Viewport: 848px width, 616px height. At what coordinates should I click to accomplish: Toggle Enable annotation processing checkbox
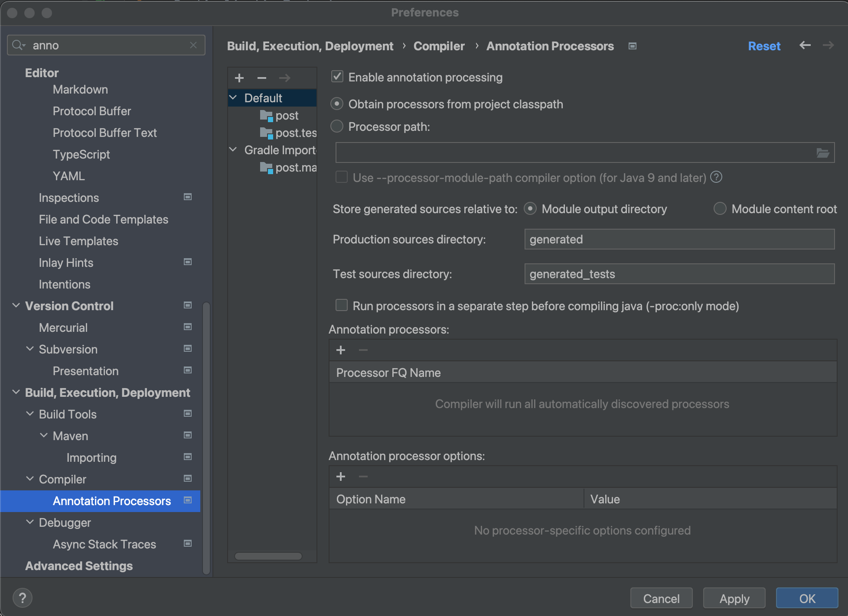pos(337,77)
